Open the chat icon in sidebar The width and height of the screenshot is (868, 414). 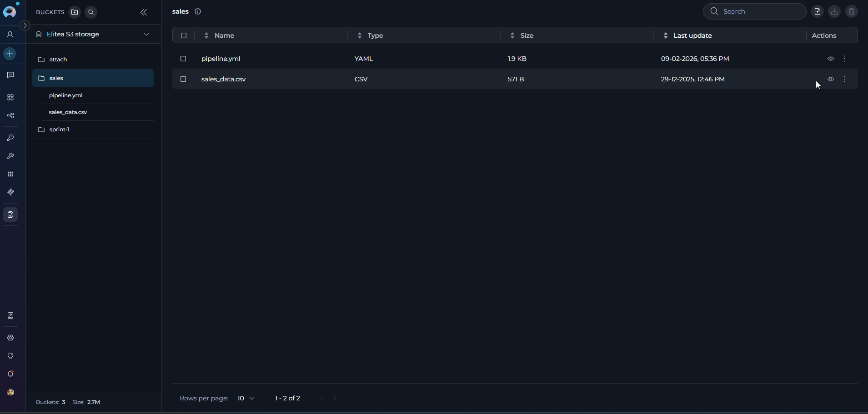pos(10,75)
